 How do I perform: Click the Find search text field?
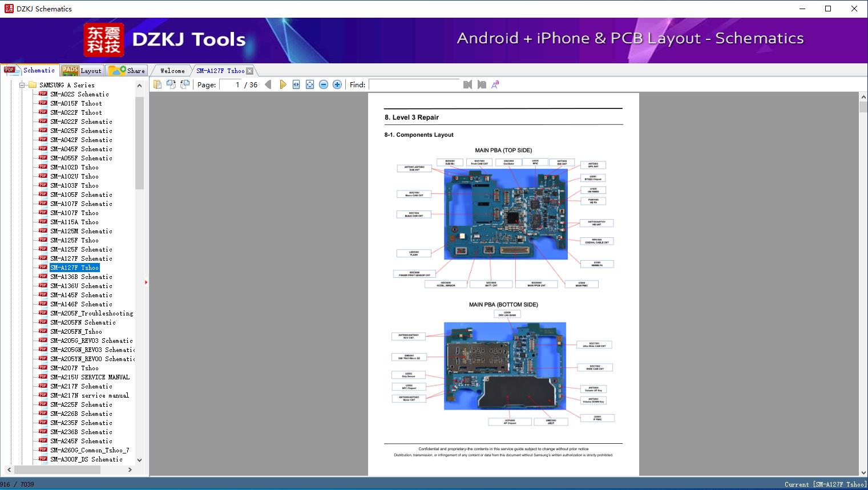point(414,84)
